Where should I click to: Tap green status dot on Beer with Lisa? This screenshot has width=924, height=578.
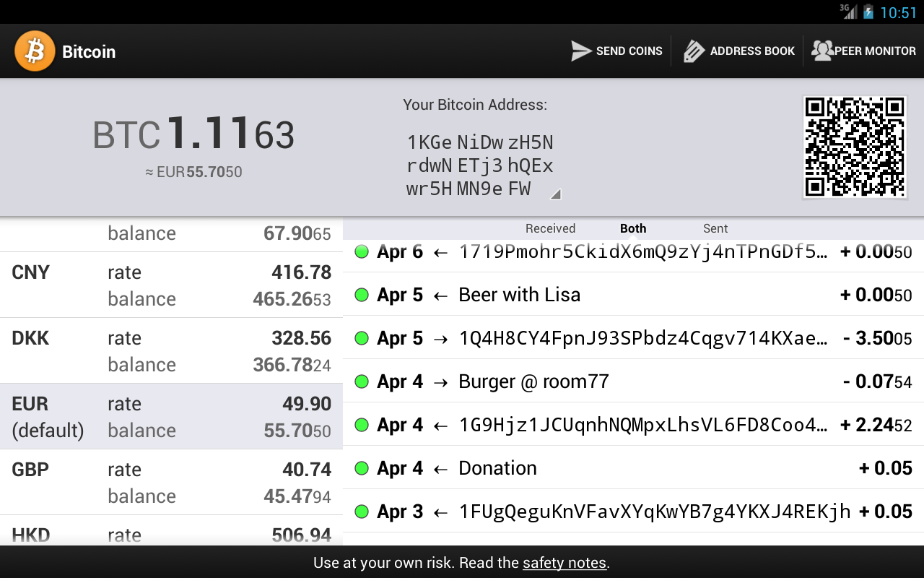[x=362, y=295]
